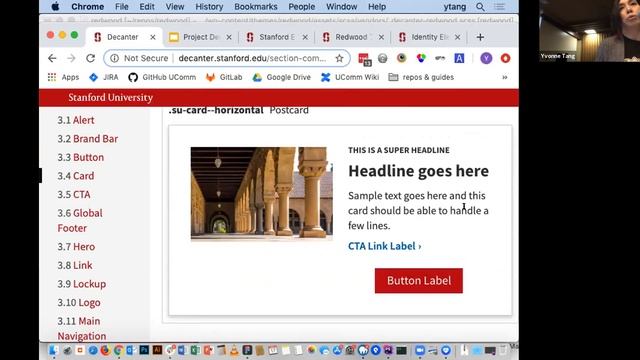Open the History menu

209,7
